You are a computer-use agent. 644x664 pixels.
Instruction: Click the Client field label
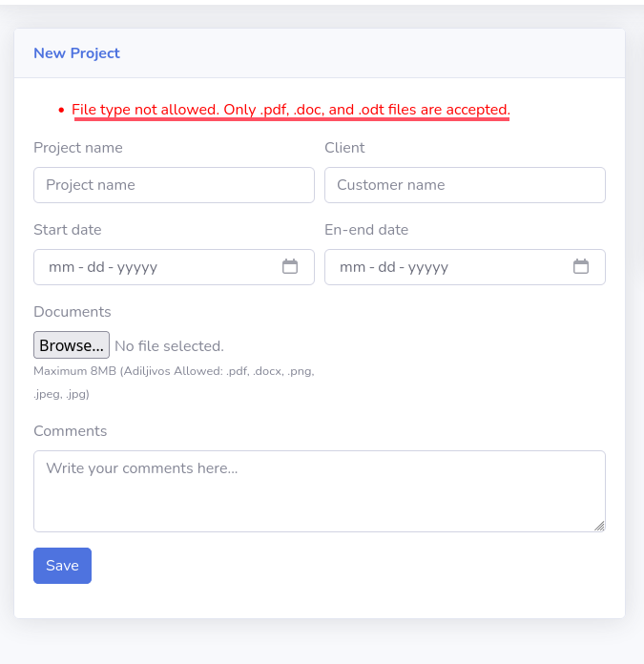point(344,148)
